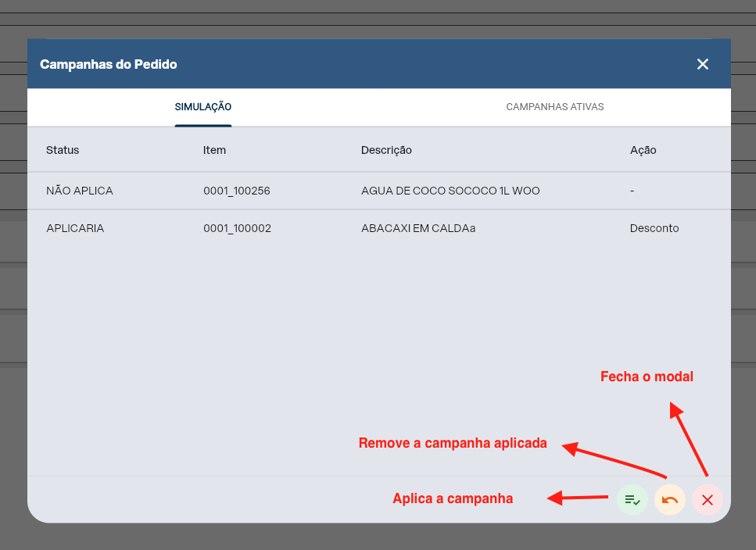Click the orange undo campaign icon

(670, 500)
